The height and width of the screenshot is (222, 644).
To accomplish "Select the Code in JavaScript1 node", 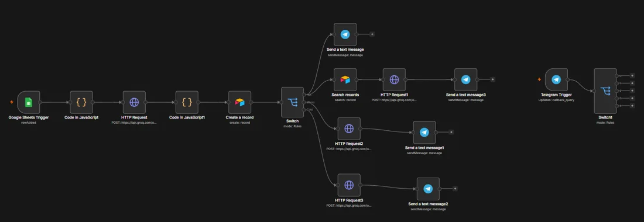I will [x=187, y=102].
